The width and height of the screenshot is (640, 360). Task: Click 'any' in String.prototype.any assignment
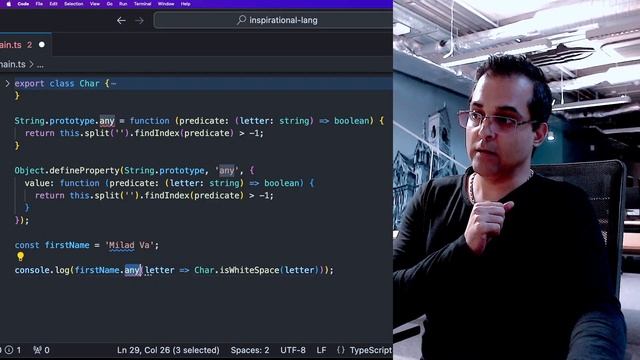click(107, 121)
